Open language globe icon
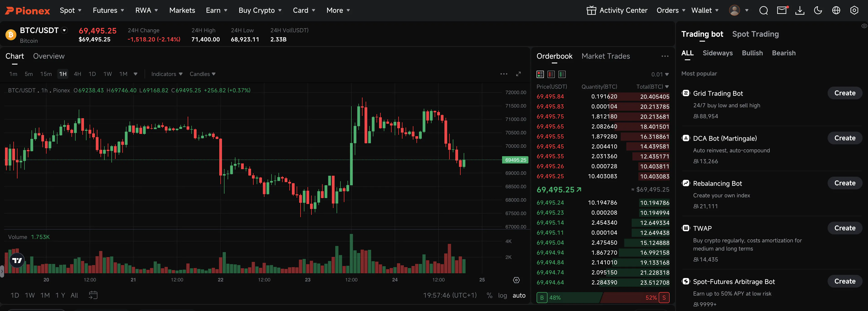The height and width of the screenshot is (311, 868). pyautogui.click(x=836, y=10)
